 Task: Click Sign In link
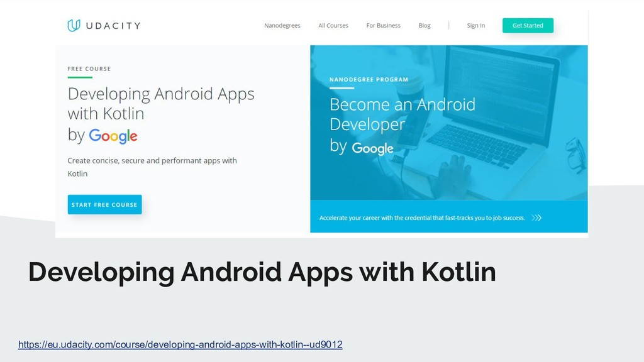[x=475, y=25]
